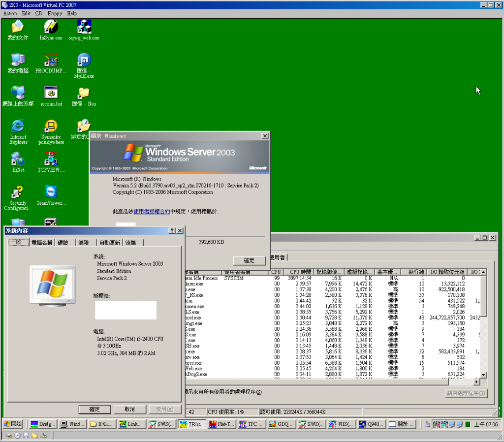This screenshot has height=442, width=504.
Task: Open the HiNet desktop icon
Action: pyautogui.click(x=18, y=162)
